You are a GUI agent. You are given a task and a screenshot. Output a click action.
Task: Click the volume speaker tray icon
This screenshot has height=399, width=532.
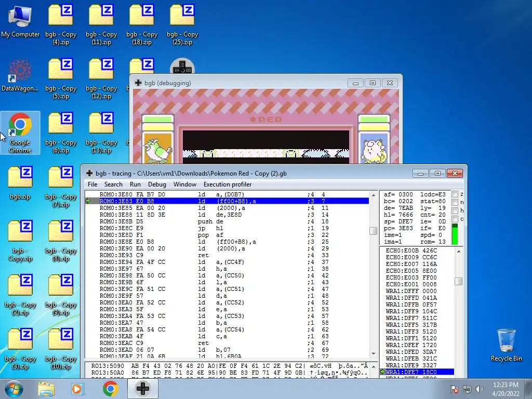click(x=479, y=389)
